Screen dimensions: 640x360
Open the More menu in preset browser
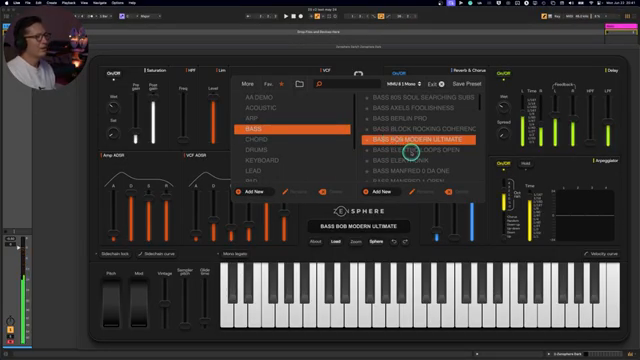pyautogui.click(x=247, y=84)
